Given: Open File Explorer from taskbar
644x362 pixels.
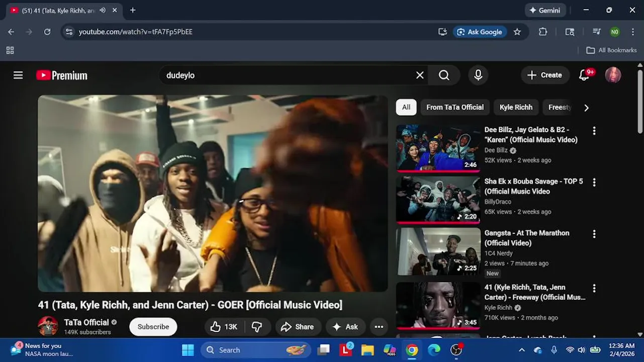Looking at the screenshot, I should (367, 350).
